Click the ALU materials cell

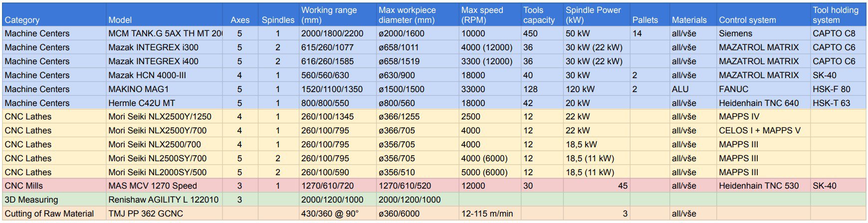coord(692,89)
